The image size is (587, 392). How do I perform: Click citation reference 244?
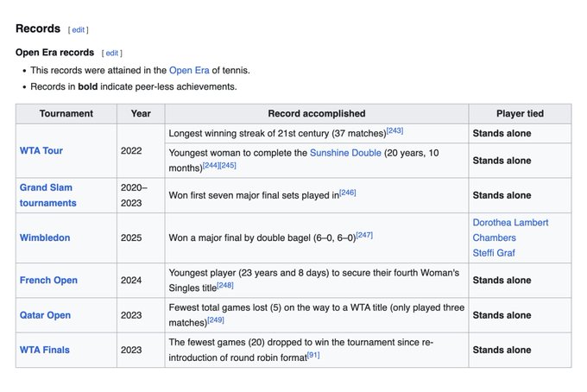(x=211, y=165)
